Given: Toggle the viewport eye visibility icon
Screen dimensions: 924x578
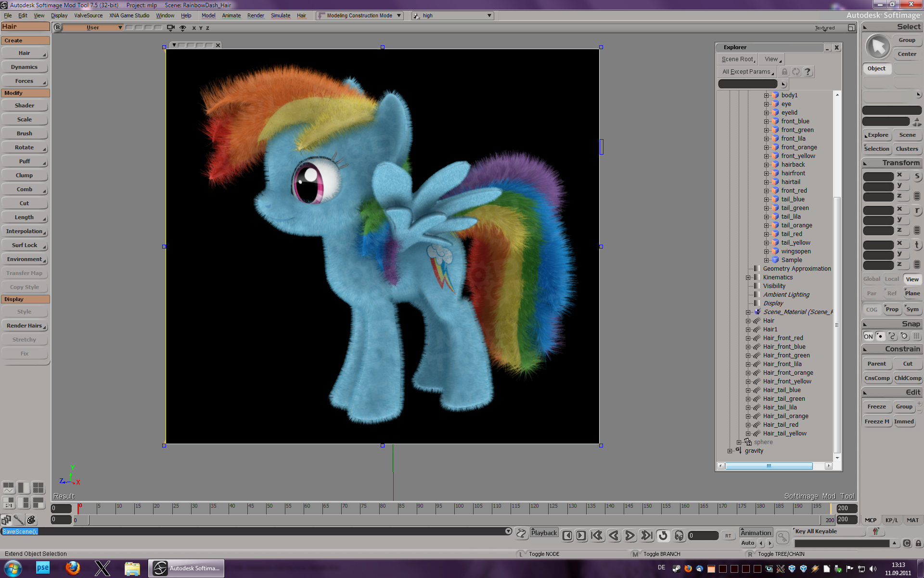Looking at the screenshot, I should click(183, 28).
